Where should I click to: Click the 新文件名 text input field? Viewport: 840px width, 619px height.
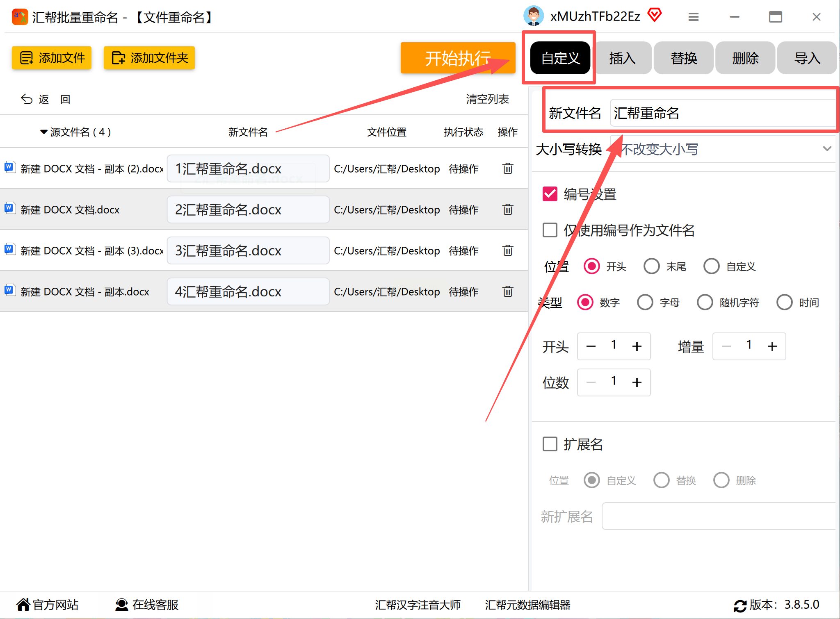[x=722, y=113]
